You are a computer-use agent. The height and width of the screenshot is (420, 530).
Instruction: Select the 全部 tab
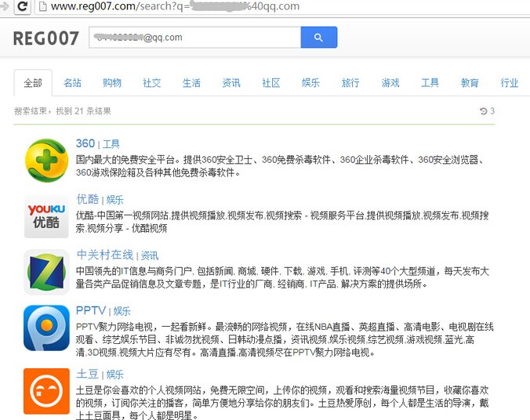point(33,83)
